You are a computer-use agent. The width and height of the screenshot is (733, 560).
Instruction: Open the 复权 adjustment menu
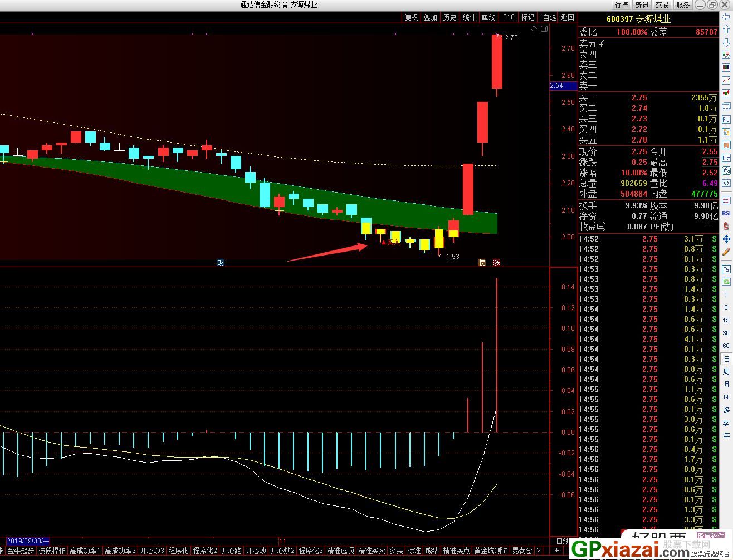[411, 17]
